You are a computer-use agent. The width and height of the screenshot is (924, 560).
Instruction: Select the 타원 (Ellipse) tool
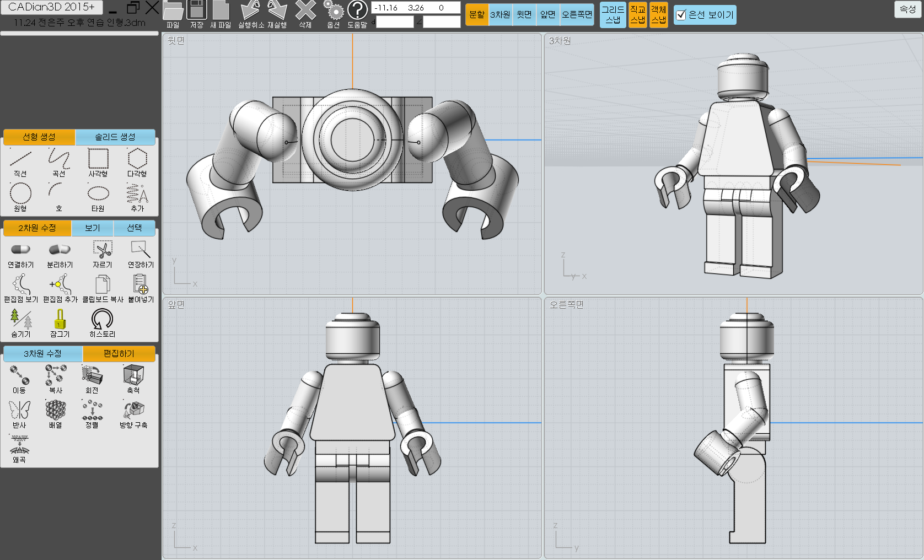click(98, 194)
